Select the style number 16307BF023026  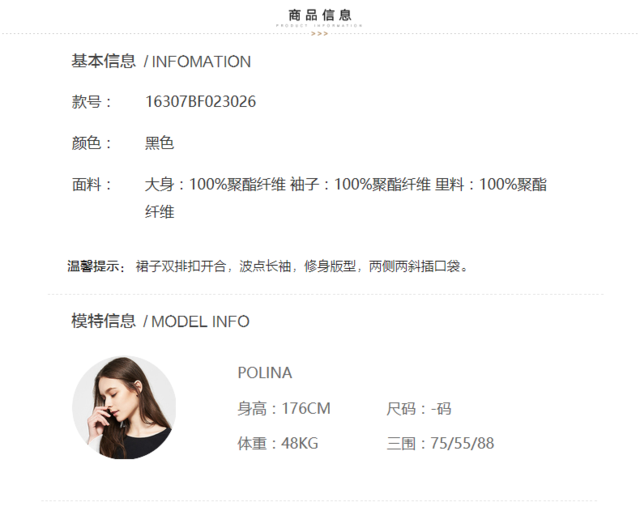point(200,102)
